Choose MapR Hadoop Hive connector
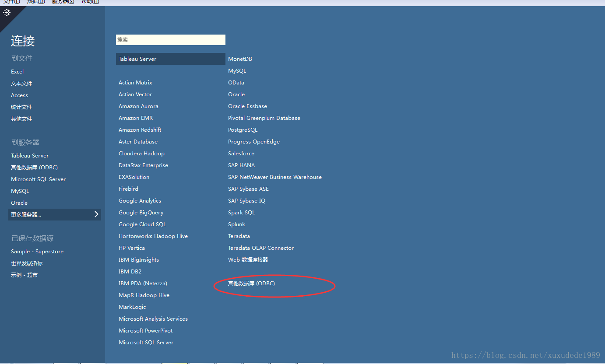The width and height of the screenshot is (605, 364). pyautogui.click(x=144, y=295)
